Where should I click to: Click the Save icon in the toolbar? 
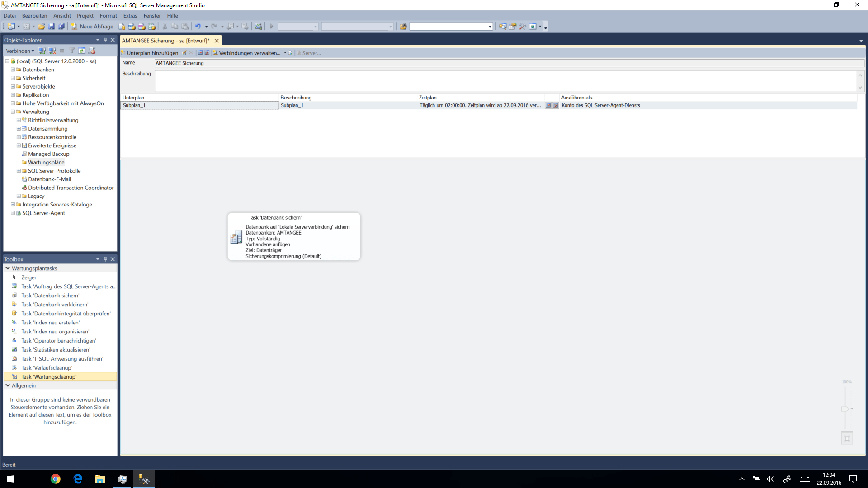52,27
